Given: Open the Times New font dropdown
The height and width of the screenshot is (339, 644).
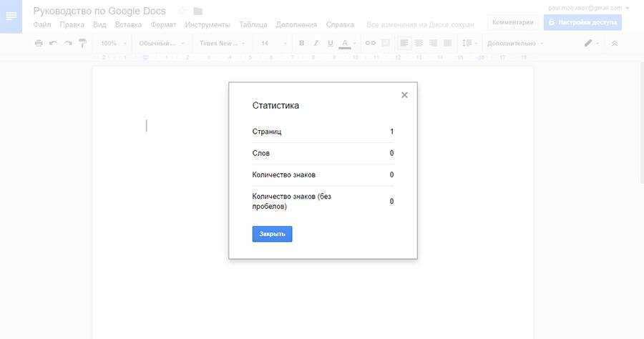Looking at the screenshot, I should pos(223,43).
